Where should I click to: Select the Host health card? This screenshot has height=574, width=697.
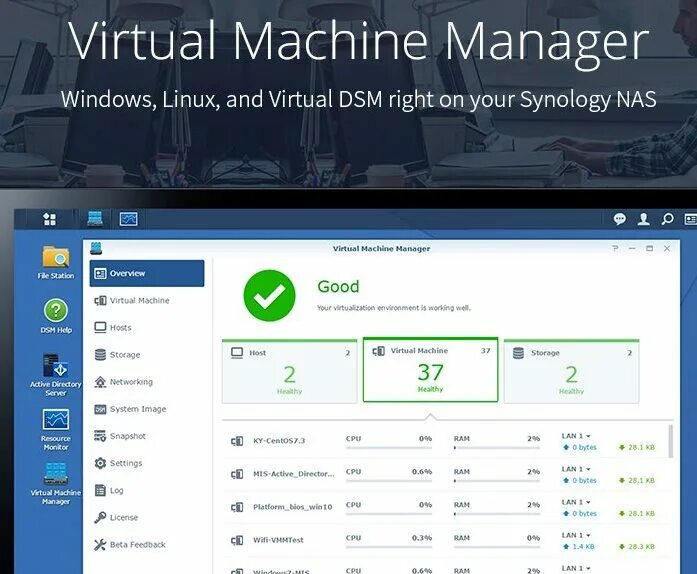tap(289, 372)
